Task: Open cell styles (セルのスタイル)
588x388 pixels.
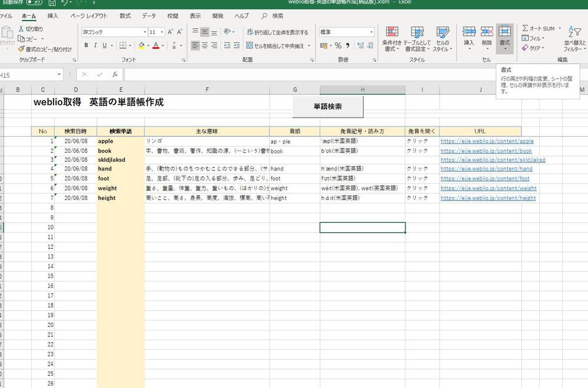Action: pos(443,39)
